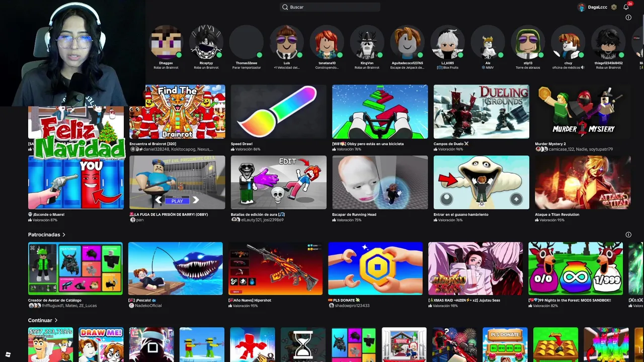Open friend Aguitadecoco123765 avatar
The width and height of the screenshot is (644, 362).
pyautogui.click(x=407, y=42)
